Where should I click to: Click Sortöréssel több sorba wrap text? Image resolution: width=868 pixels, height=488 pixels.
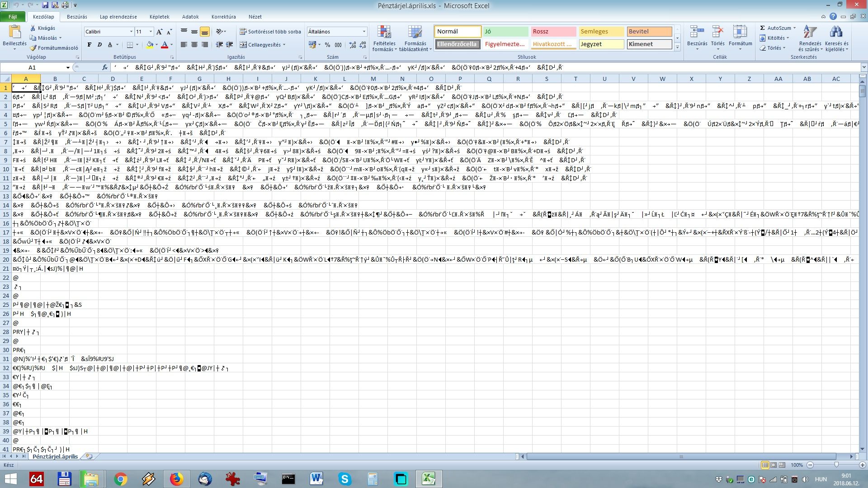click(x=270, y=32)
